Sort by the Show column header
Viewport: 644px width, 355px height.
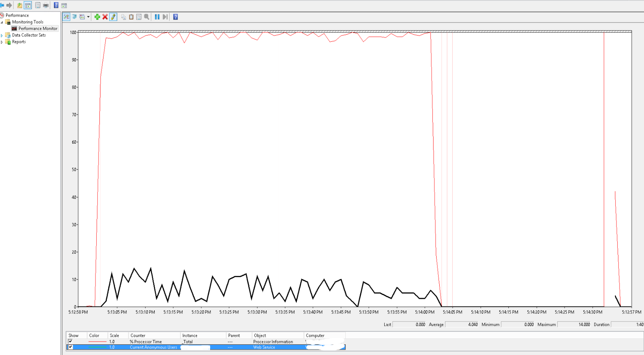click(76, 336)
